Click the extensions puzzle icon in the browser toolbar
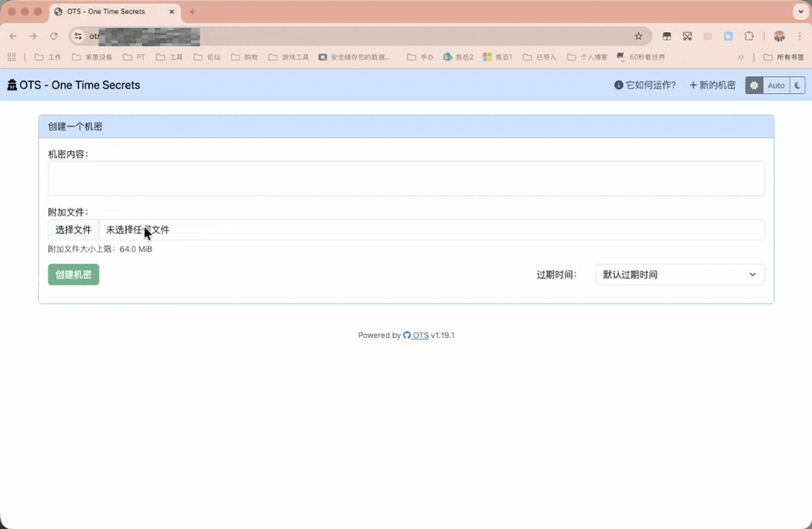The image size is (812, 529). [x=747, y=36]
